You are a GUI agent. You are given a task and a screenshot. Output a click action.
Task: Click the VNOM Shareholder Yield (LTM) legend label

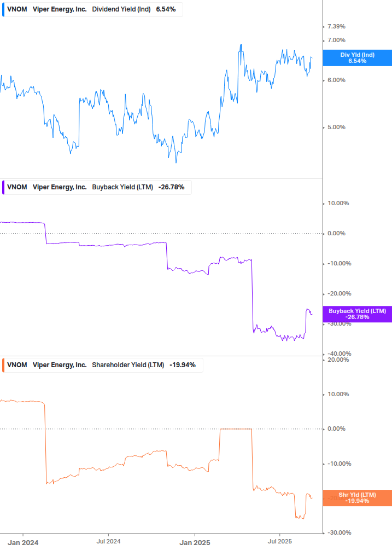[102, 365]
